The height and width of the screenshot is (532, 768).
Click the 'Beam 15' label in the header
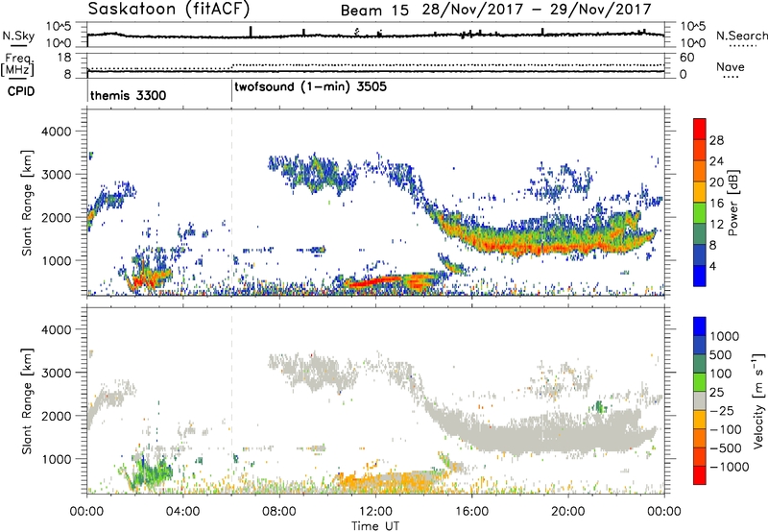point(374,10)
